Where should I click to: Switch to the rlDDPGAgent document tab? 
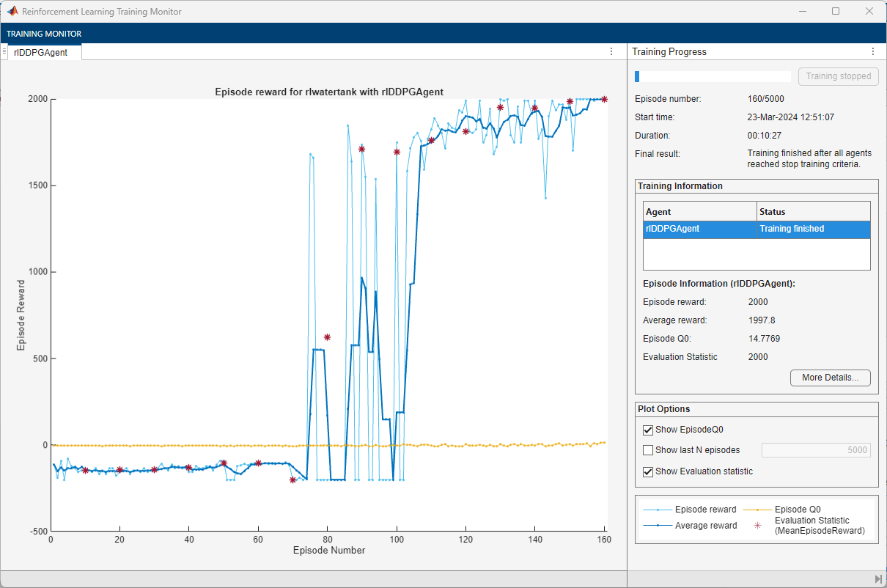[41, 52]
